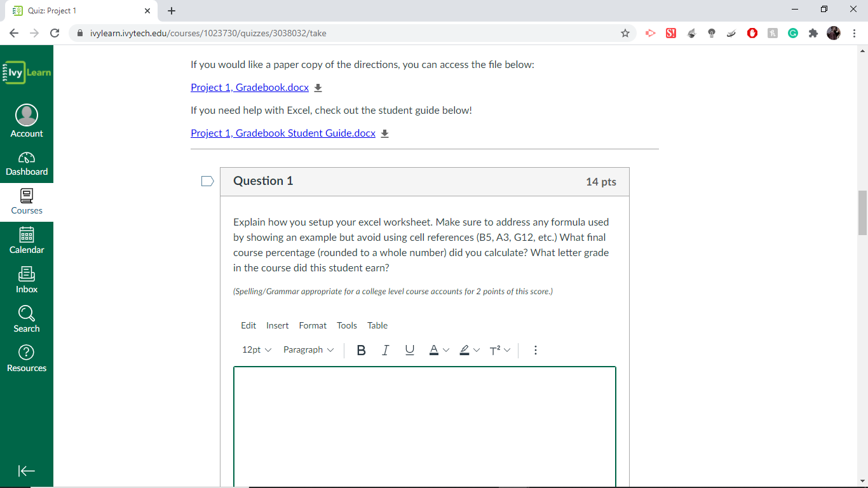Viewport: 868px width, 488px height.
Task: Open the Account profile icon
Action: coord(27,121)
